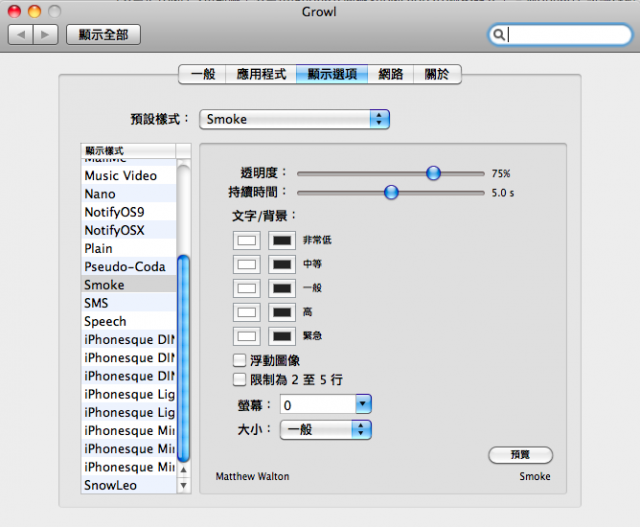The height and width of the screenshot is (527, 640).
Task: Click the style list scrollbar thumb
Action: coord(184,358)
